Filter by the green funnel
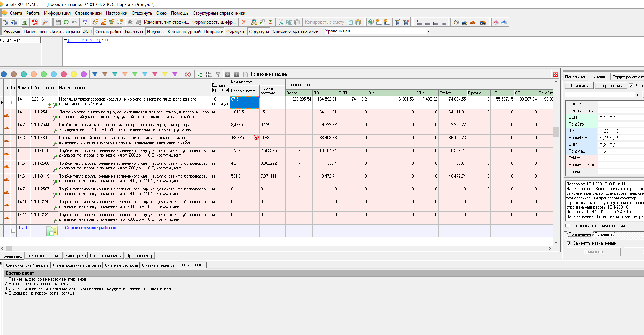The width and height of the screenshot is (644, 335). 135,74
